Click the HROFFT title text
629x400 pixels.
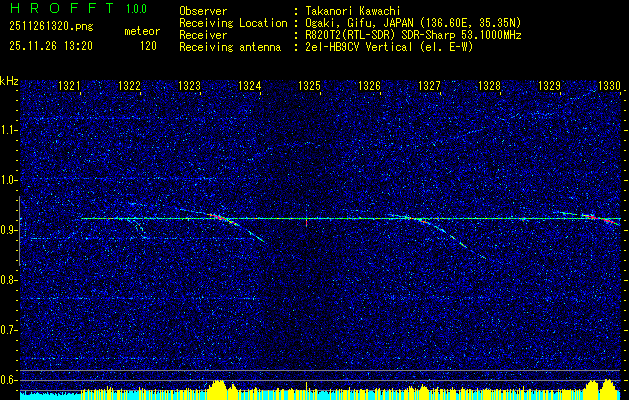[x=63, y=8]
